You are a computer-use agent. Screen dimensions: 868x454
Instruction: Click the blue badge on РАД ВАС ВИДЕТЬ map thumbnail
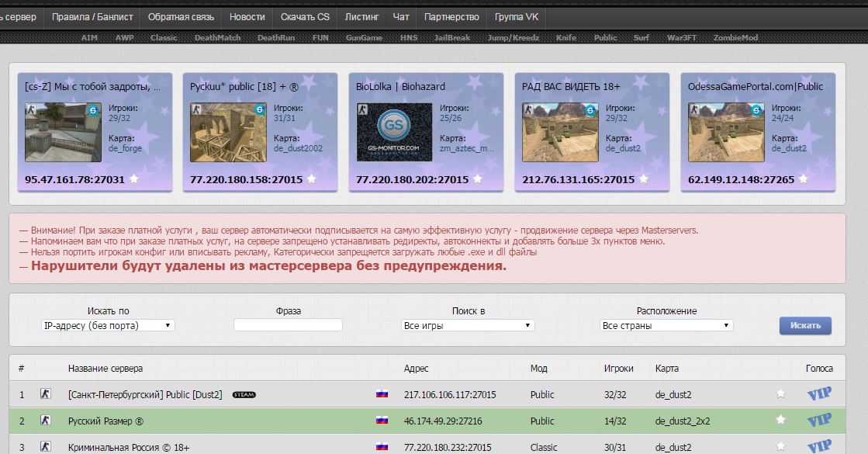(590, 110)
